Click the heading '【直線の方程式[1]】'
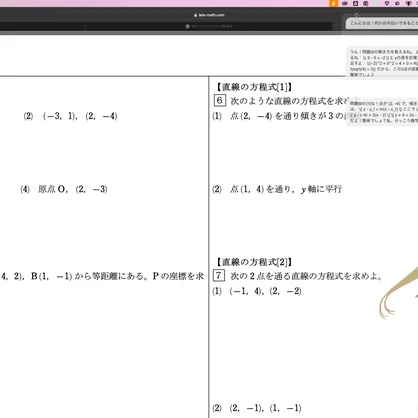The image size is (418, 418). [x=254, y=87]
